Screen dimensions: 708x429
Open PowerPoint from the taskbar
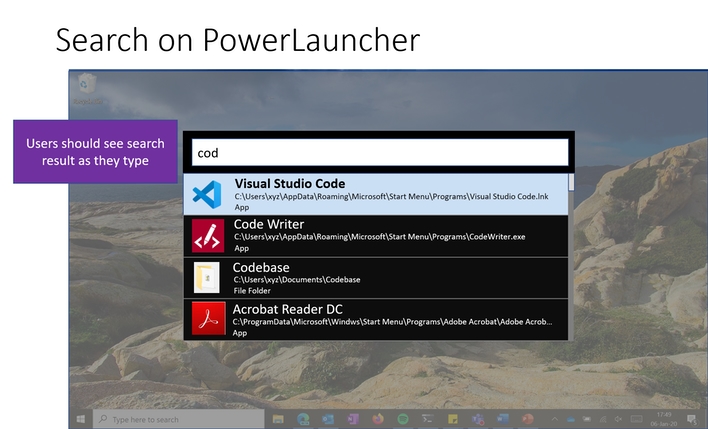[x=527, y=419]
